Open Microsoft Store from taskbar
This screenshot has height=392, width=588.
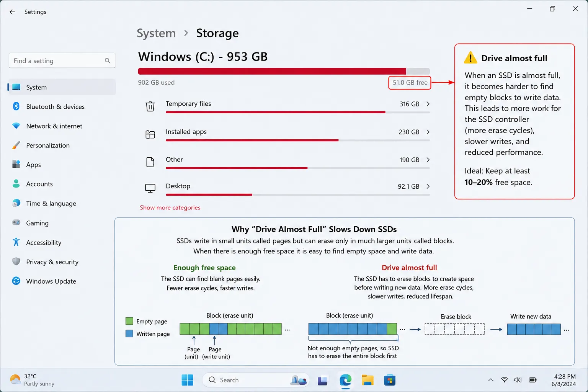click(x=390, y=380)
